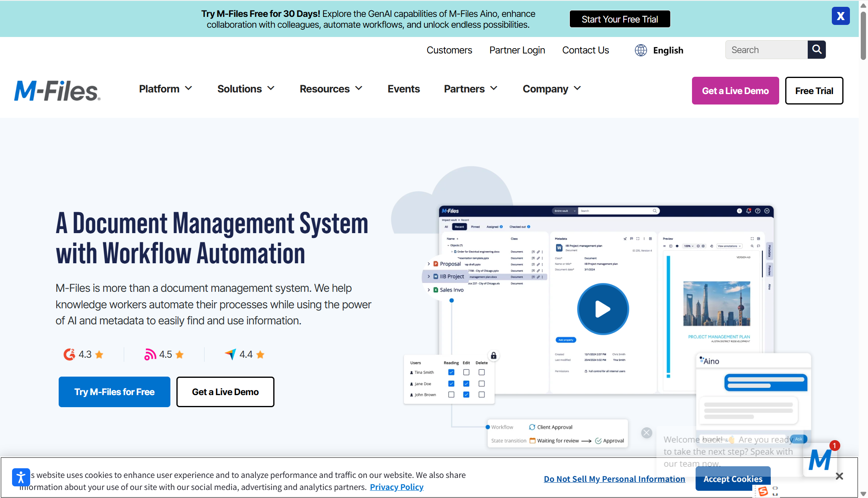This screenshot has height=498, width=868.
Task: Play the product demo video
Action: pyautogui.click(x=603, y=309)
